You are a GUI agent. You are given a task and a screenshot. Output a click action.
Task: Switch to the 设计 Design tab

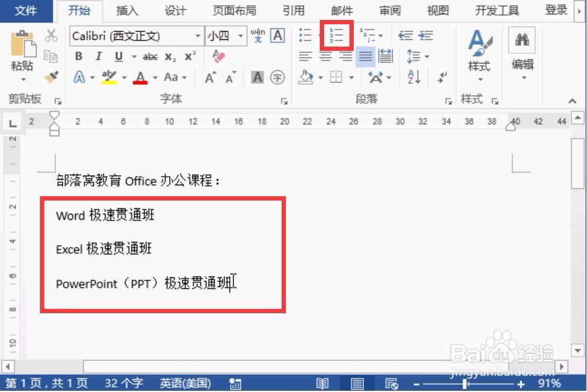176,10
